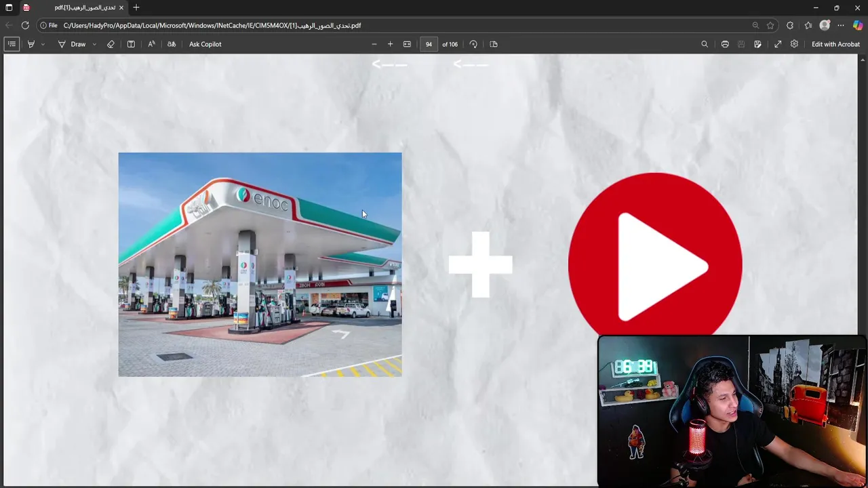
Task: Click the Add text tool icon
Action: 131,44
